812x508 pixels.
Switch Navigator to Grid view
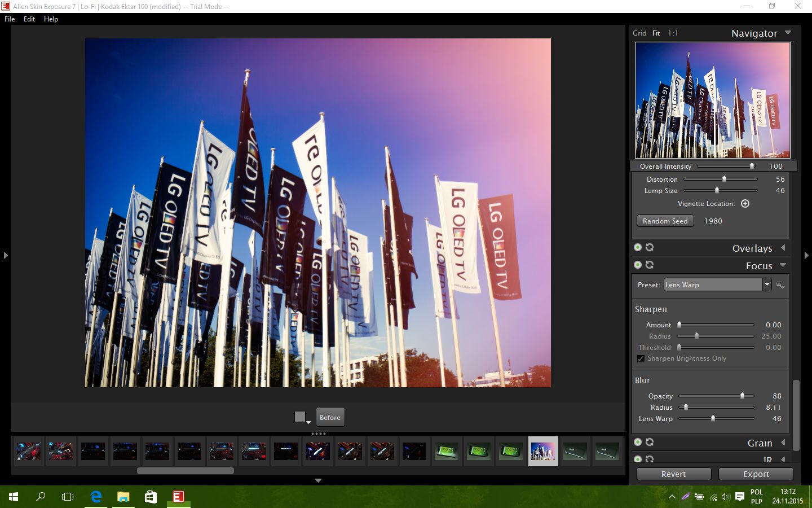pyautogui.click(x=639, y=33)
